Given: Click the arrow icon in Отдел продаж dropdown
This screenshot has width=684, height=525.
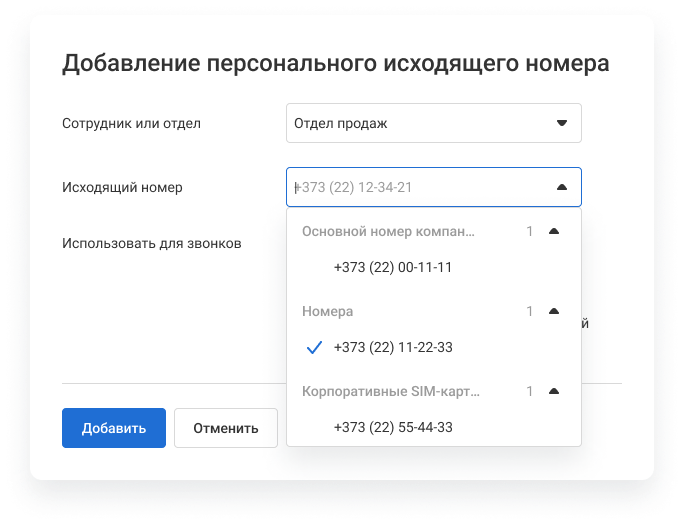Looking at the screenshot, I should (x=561, y=124).
